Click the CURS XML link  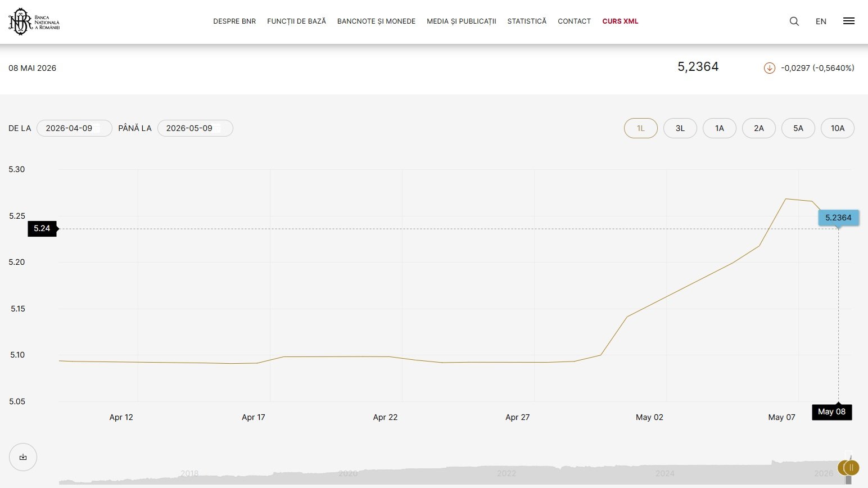620,21
